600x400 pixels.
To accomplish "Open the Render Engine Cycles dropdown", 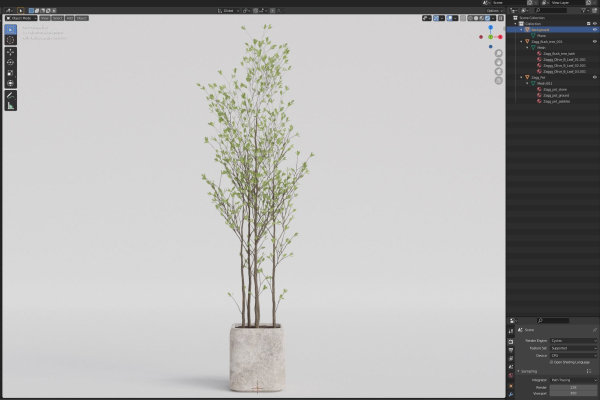I will pyautogui.click(x=573, y=341).
